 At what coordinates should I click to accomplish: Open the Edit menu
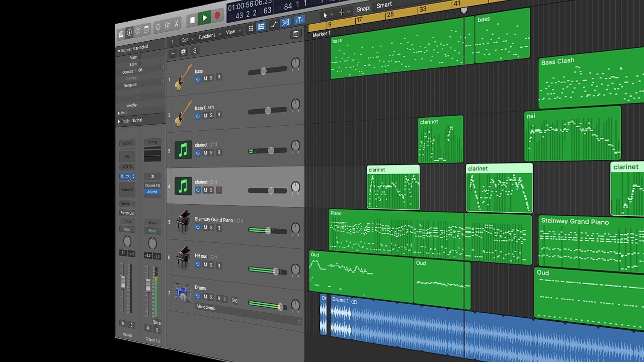187,39
